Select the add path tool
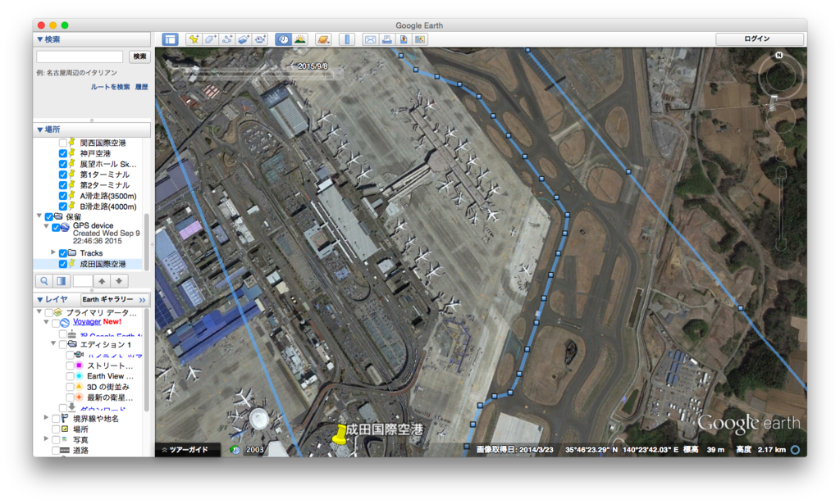 click(x=226, y=39)
